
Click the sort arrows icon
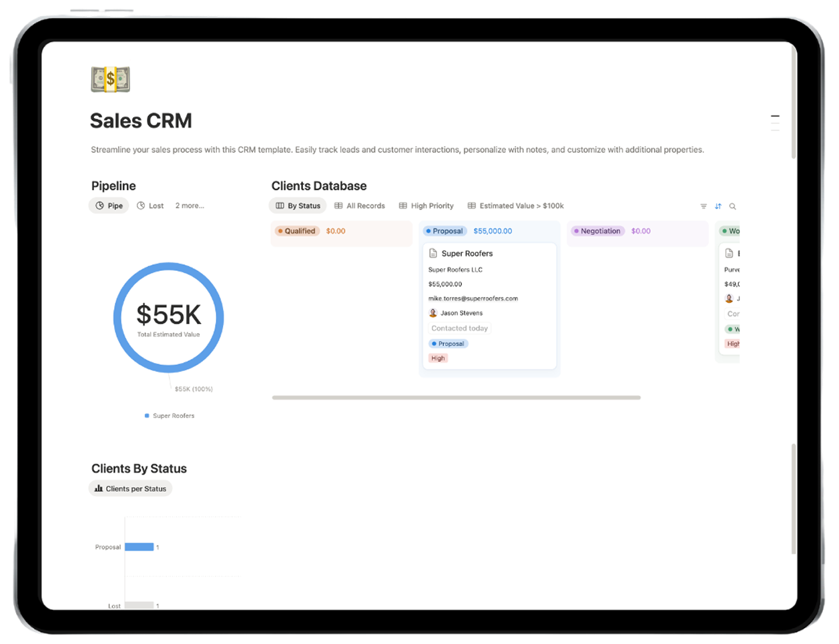point(718,206)
